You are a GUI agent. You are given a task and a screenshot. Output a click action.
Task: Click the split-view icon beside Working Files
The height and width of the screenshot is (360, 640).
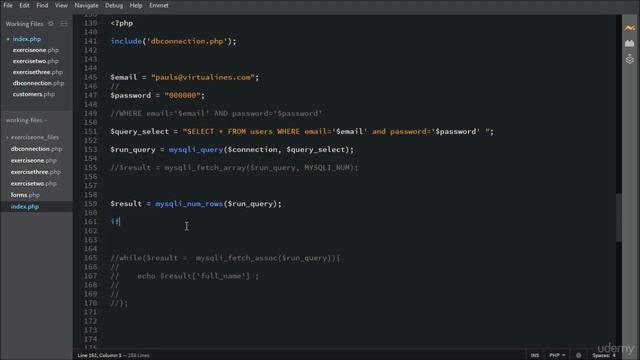click(64, 24)
